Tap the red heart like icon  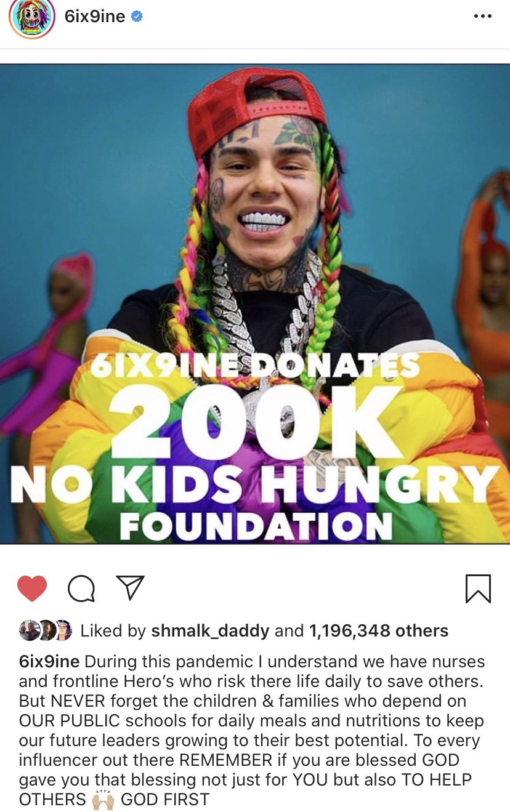[32, 588]
